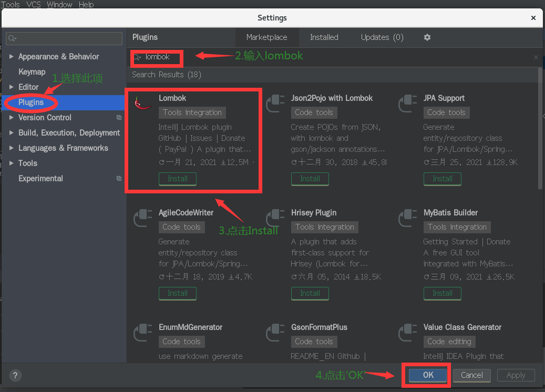Install the Hrisey Plugin
The image size is (545, 392).
(x=310, y=293)
